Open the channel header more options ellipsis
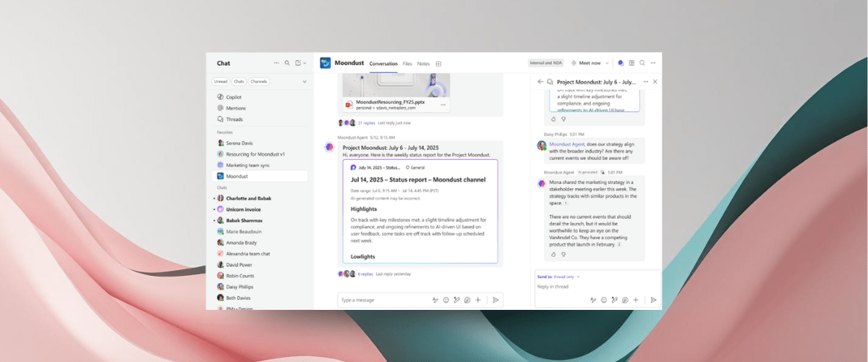 [652, 63]
